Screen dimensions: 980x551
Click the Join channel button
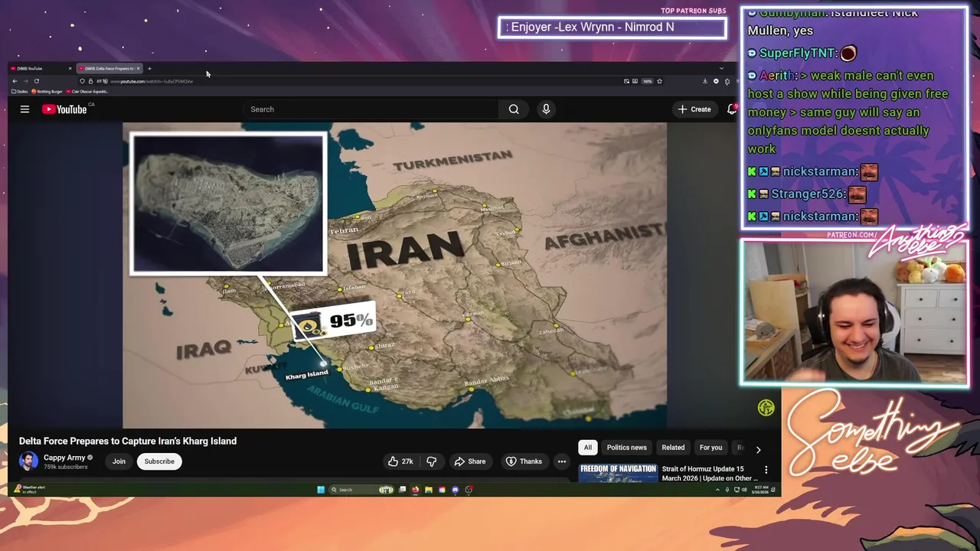[119, 461]
